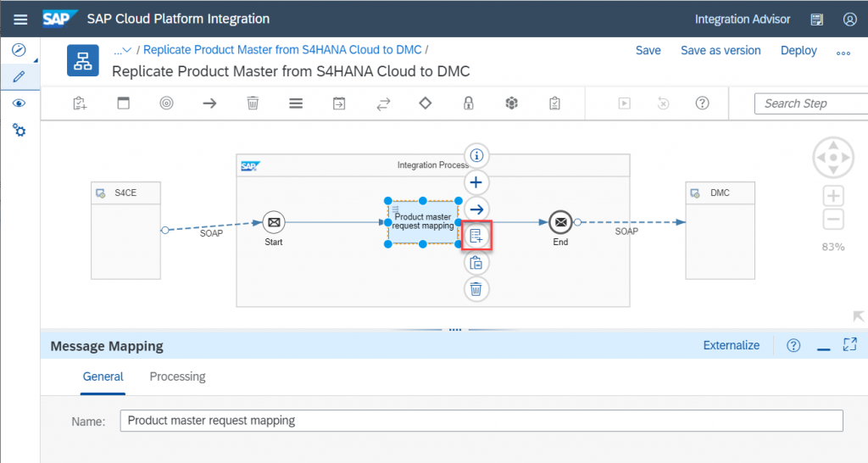Click the Delete trash toolbar icon
Viewport: 868px width, 463px height.
click(x=253, y=103)
